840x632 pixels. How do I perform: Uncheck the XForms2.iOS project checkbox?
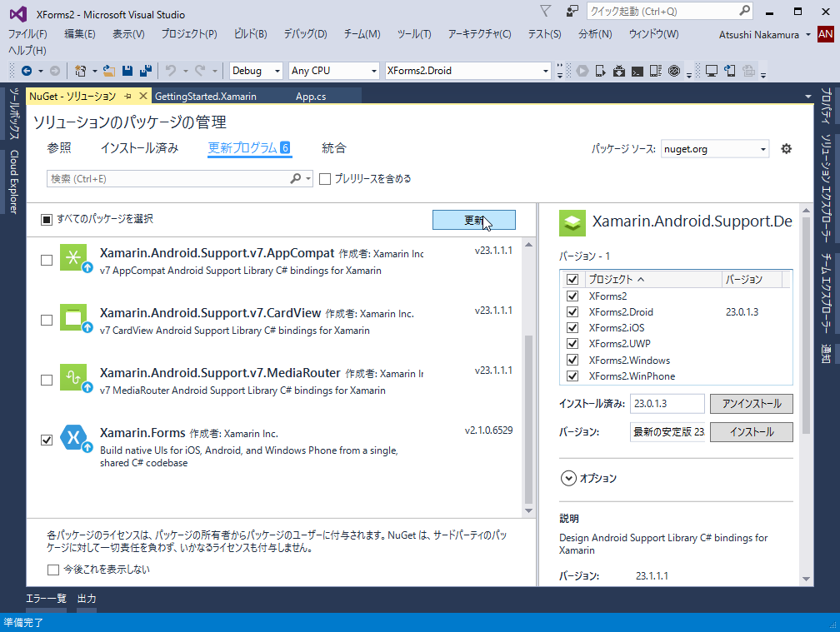[572, 328]
